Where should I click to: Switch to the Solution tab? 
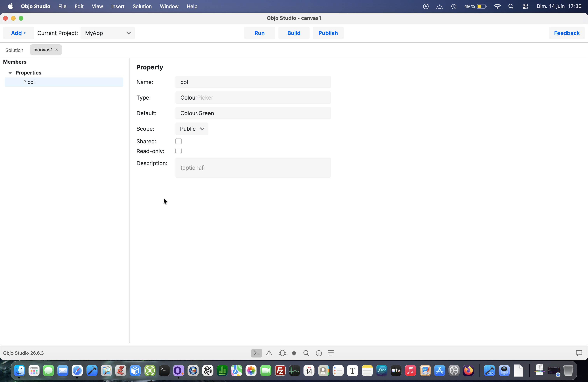click(14, 50)
